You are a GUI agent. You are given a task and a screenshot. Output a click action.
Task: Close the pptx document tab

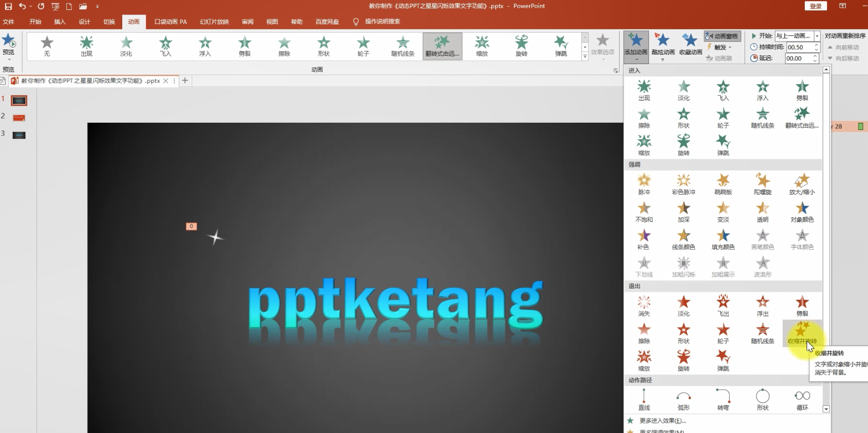coord(166,81)
